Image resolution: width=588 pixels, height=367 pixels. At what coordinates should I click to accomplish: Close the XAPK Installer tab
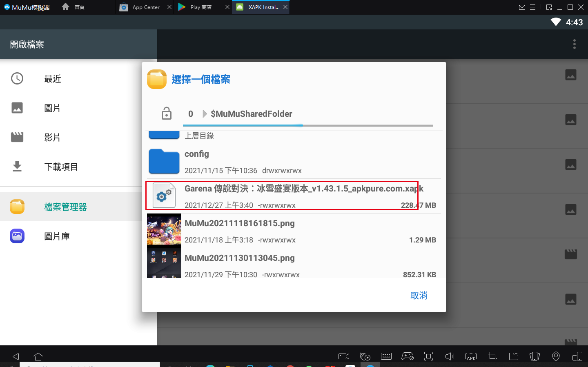tap(285, 7)
